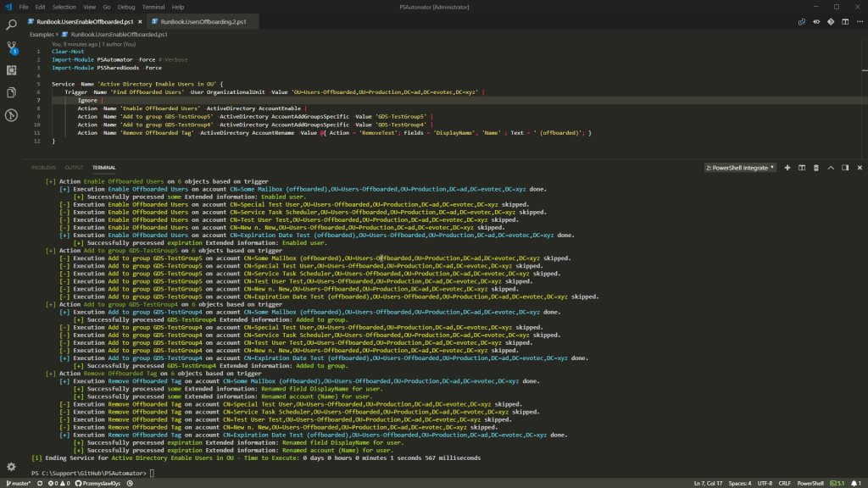Screen dimensions: 868x488
Task: Open more editor actions via the ellipsis icon
Action: click(x=858, y=23)
